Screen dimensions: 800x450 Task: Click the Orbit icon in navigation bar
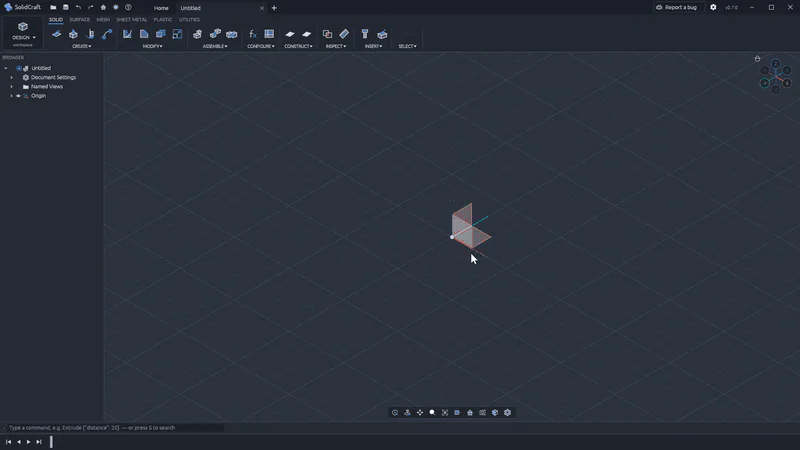pyautogui.click(x=395, y=412)
